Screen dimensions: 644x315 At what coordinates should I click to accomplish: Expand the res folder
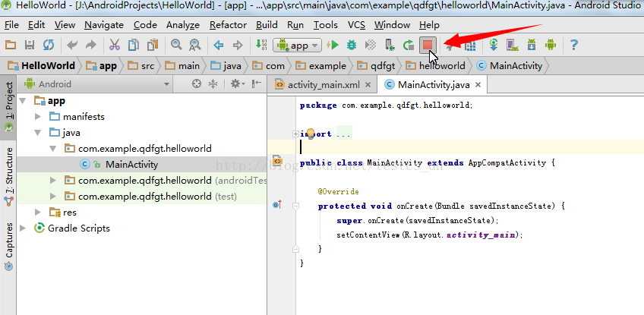pyautogui.click(x=38, y=213)
